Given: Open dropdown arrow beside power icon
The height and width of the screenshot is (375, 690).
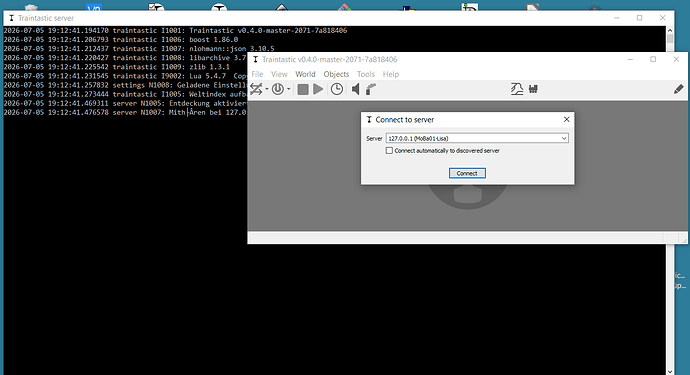Looking at the screenshot, I should [289, 89].
